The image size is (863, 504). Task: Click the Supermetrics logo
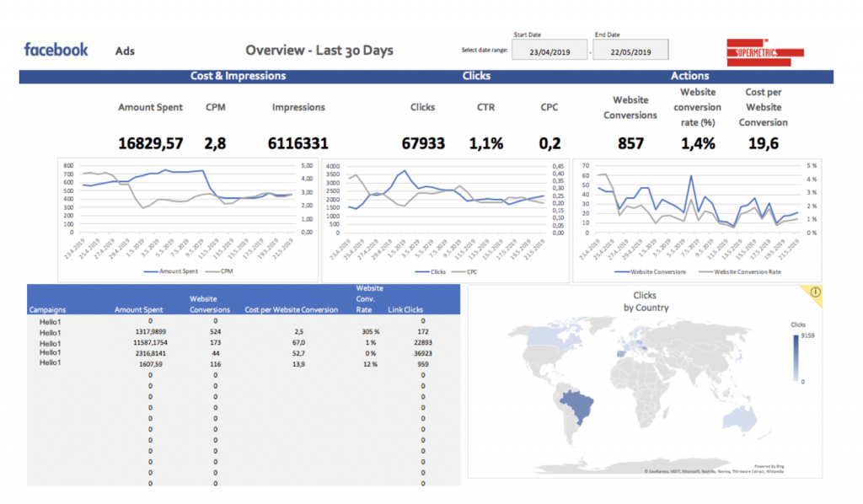[765, 53]
